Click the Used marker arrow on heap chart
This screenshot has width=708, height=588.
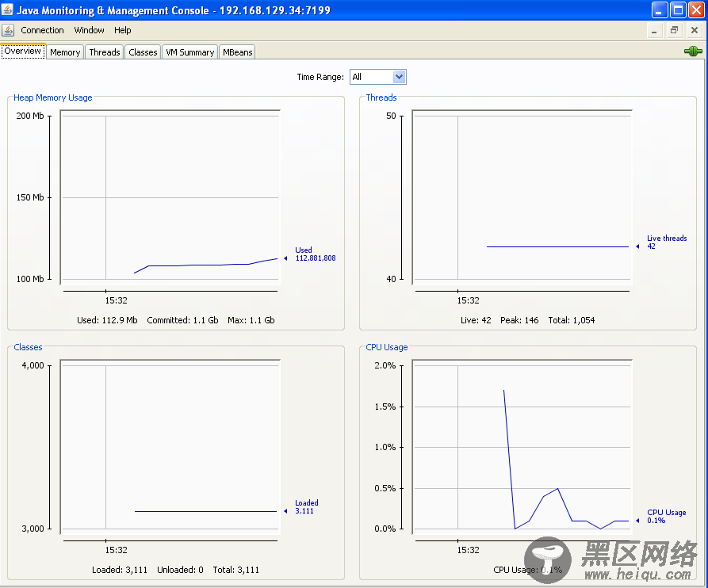(285, 258)
